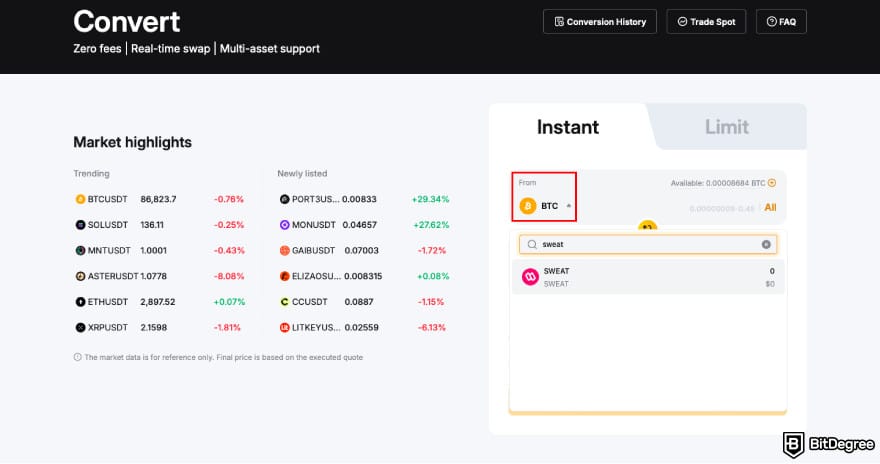Clear the coin search text
880x464 pixels.
[x=766, y=244]
